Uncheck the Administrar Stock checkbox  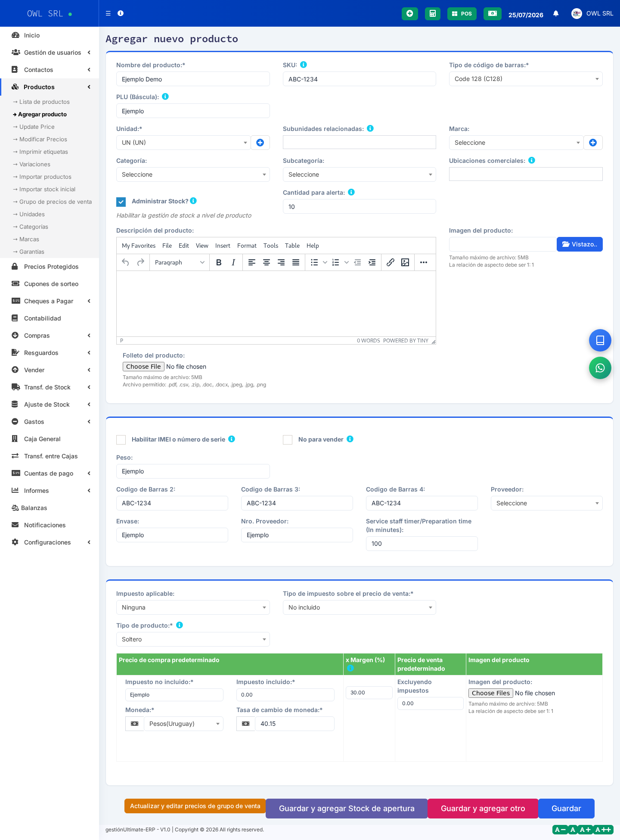[x=121, y=202]
